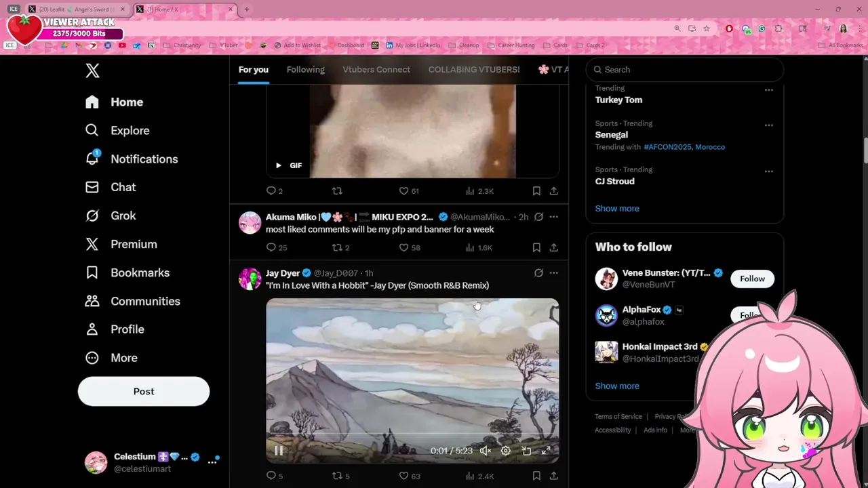
Task: Repost Jay Dyer's post
Action: [x=340, y=476]
